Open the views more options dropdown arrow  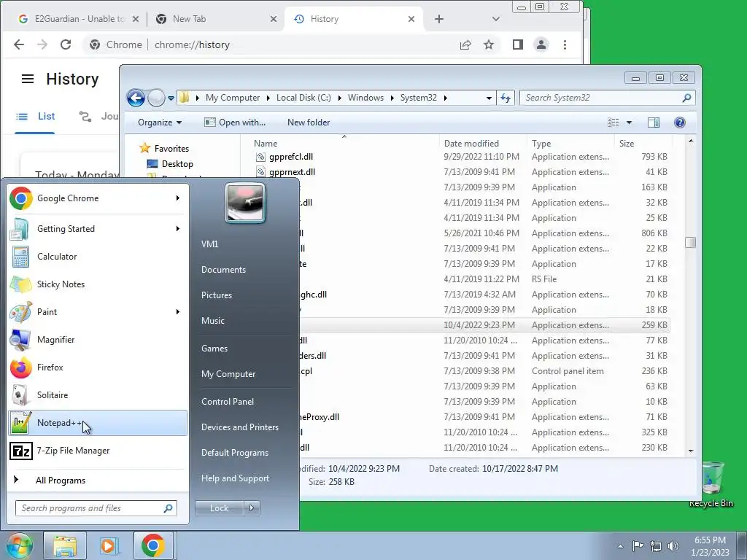click(x=629, y=122)
